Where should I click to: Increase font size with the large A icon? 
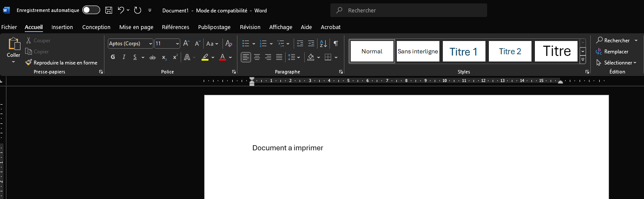(186, 44)
